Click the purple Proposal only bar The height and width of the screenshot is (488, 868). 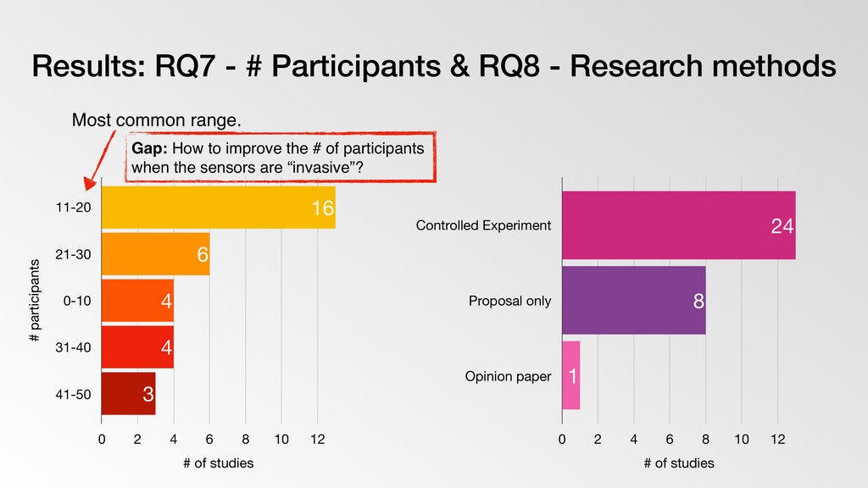click(x=634, y=301)
